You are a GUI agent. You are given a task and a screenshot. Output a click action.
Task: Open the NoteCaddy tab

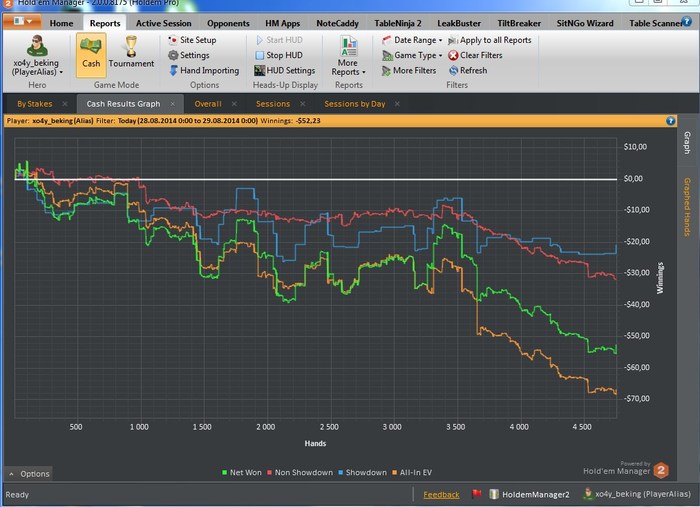[337, 23]
